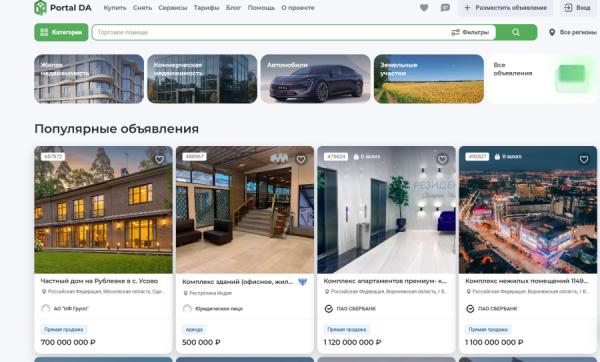This screenshot has height=362, width=600.
Task: Click lock icon on нежилых помещений card
Action: (x=497, y=157)
